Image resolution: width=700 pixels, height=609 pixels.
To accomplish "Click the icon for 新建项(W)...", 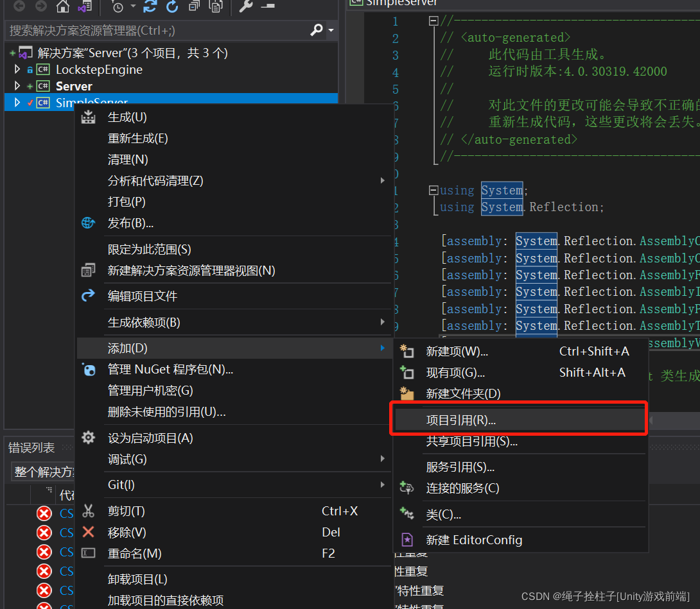I will pos(407,351).
